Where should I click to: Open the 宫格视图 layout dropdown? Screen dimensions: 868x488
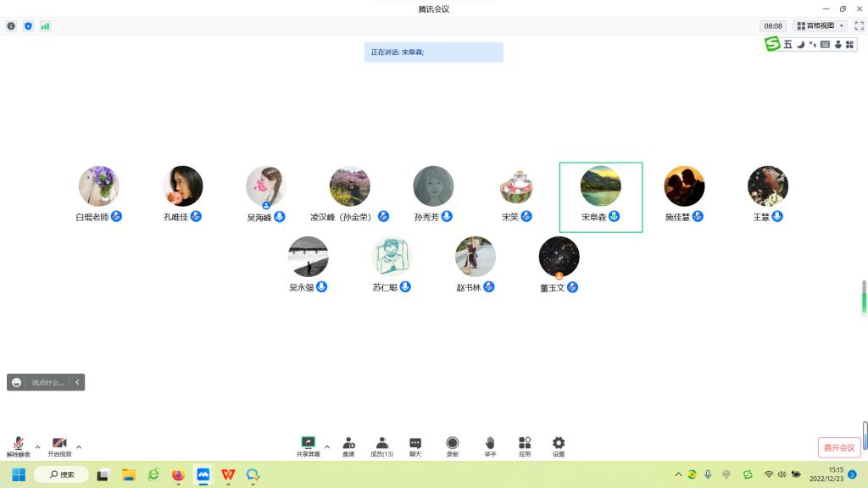click(820, 26)
